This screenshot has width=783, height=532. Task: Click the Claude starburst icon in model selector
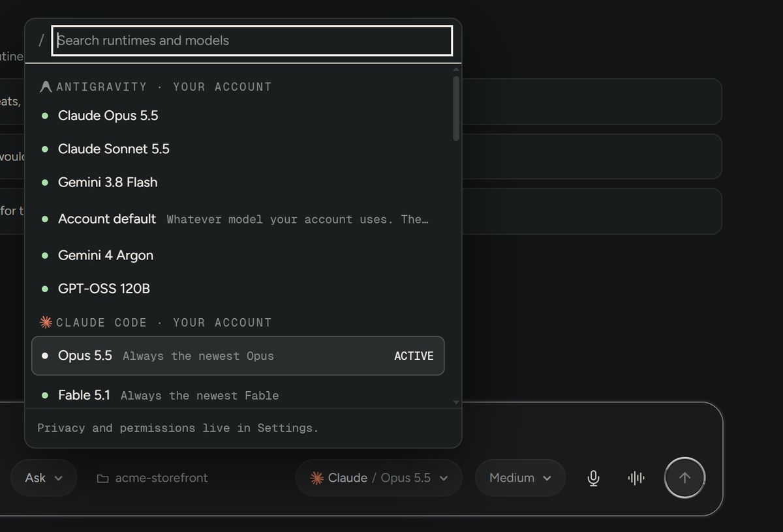click(x=316, y=478)
